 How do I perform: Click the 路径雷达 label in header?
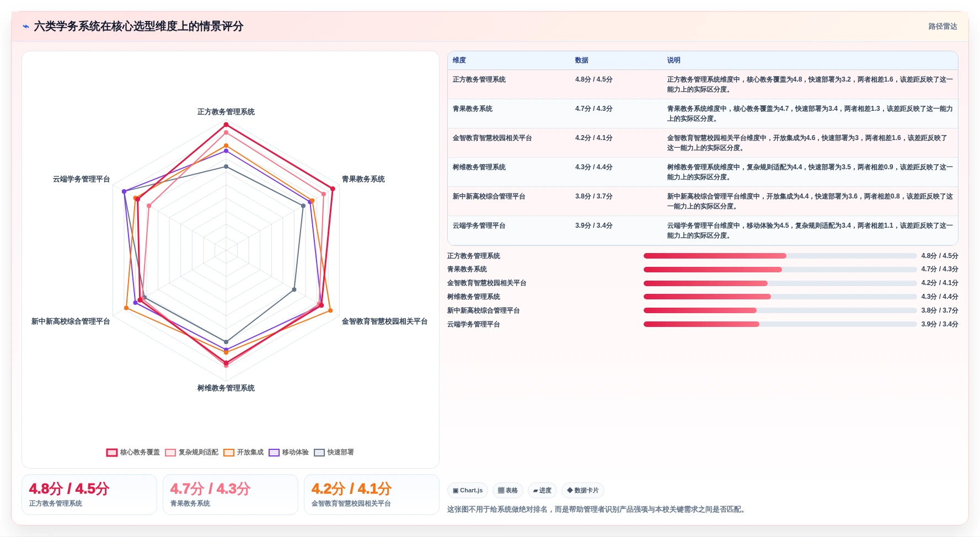pyautogui.click(x=942, y=26)
